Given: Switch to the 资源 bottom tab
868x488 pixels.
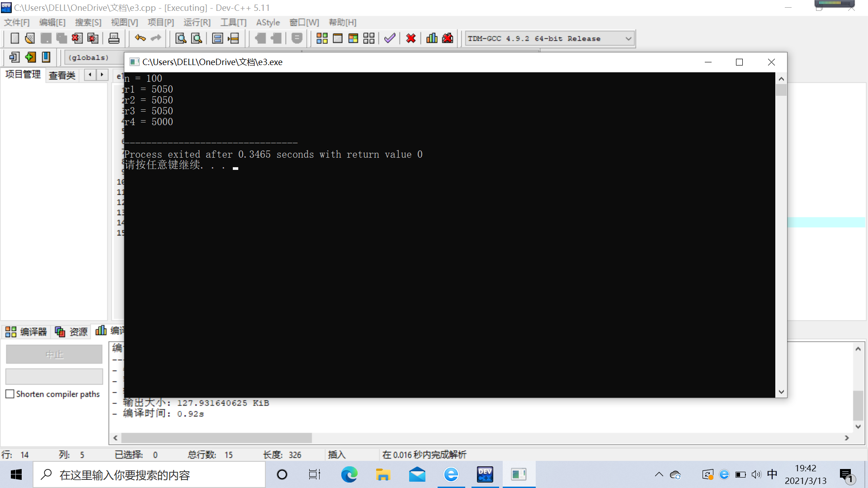Looking at the screenshot, I should (x=71, y=332).
